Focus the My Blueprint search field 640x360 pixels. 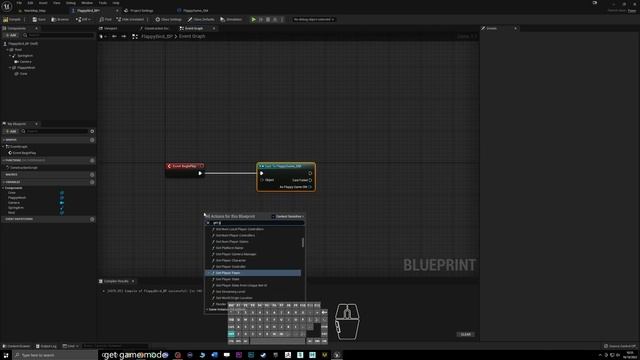55,131
